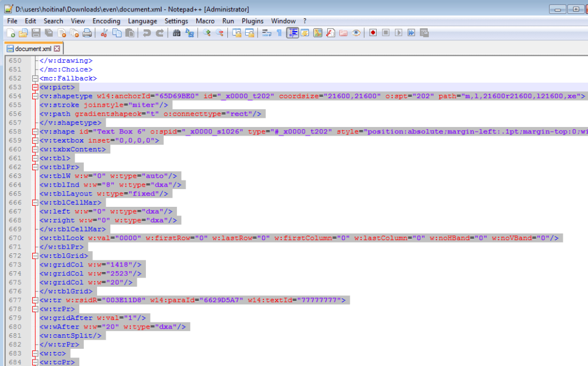Open Find with the binoculars icon
This screenshot has width=588, height=366.
[177, 33]
